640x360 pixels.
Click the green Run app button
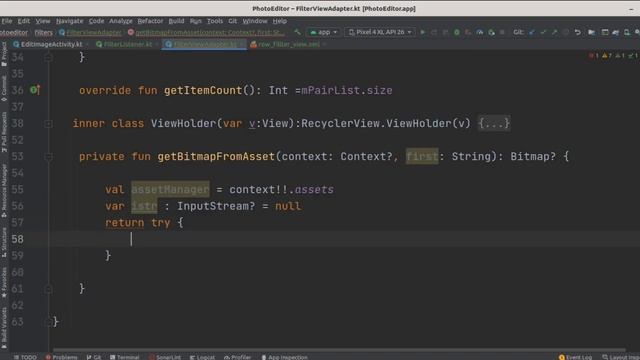pyautogui.click(x=423, y=32)
